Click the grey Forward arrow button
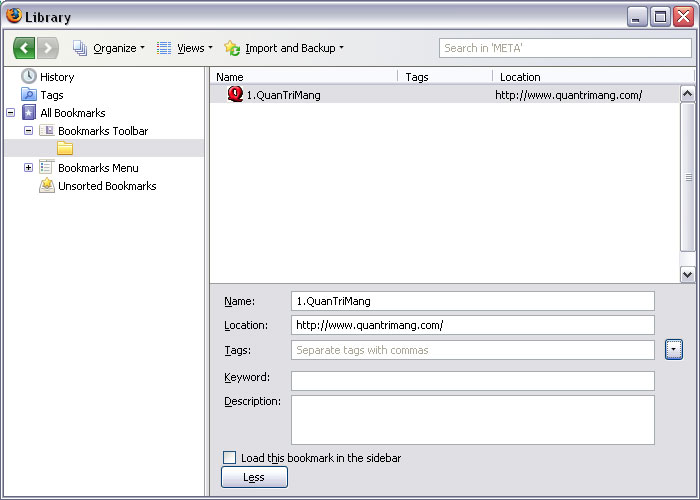Screen dimensions: 700x500 (48, 48)
